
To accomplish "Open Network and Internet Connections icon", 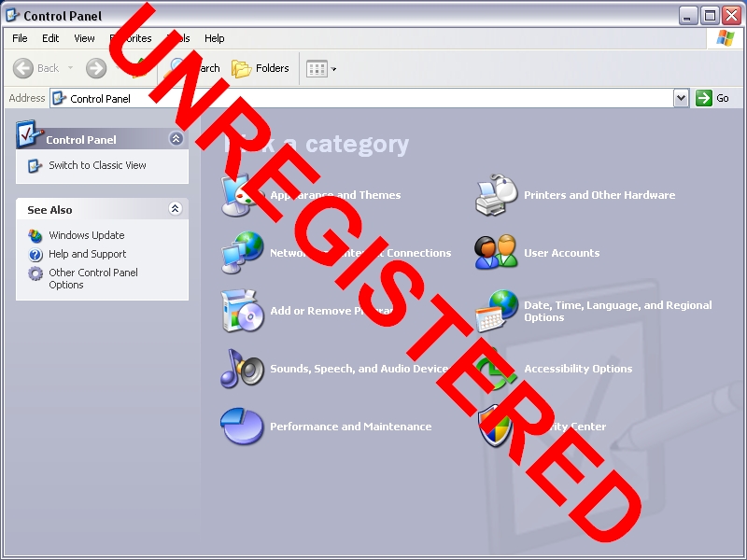I will [242, 253].
